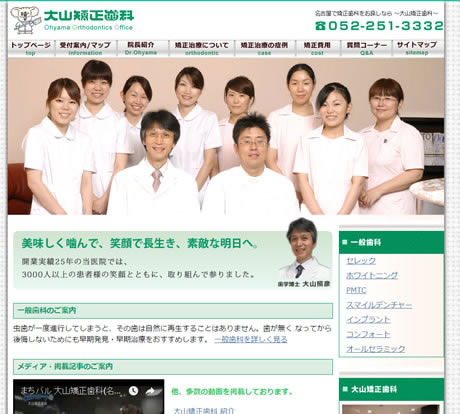Open the 矯正費用 cost tab
This screenshot has width=460, height=414.
click(x=317, y=48)
